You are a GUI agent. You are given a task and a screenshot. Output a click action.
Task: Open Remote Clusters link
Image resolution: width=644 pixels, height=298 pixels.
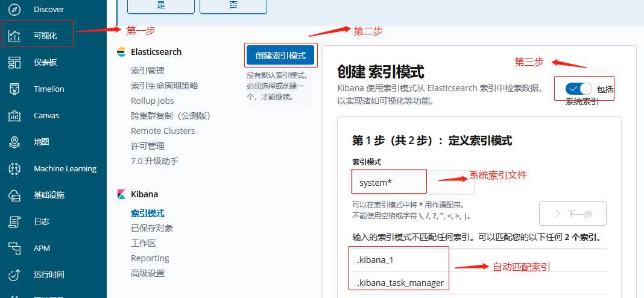[163, 131]
